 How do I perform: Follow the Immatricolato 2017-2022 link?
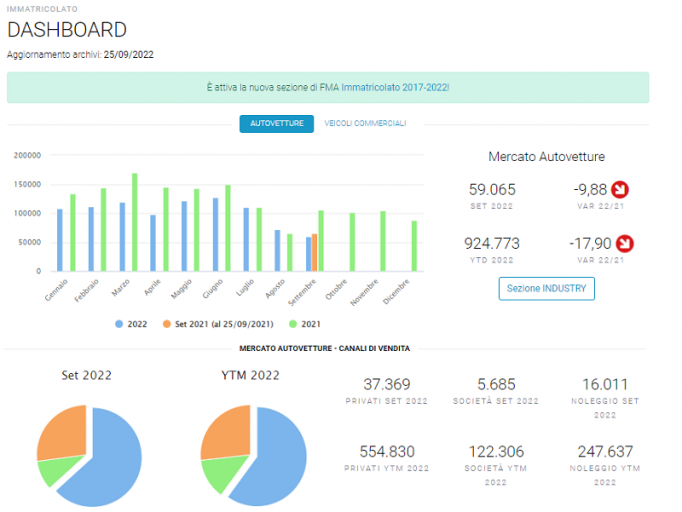[x=395, y=87]
